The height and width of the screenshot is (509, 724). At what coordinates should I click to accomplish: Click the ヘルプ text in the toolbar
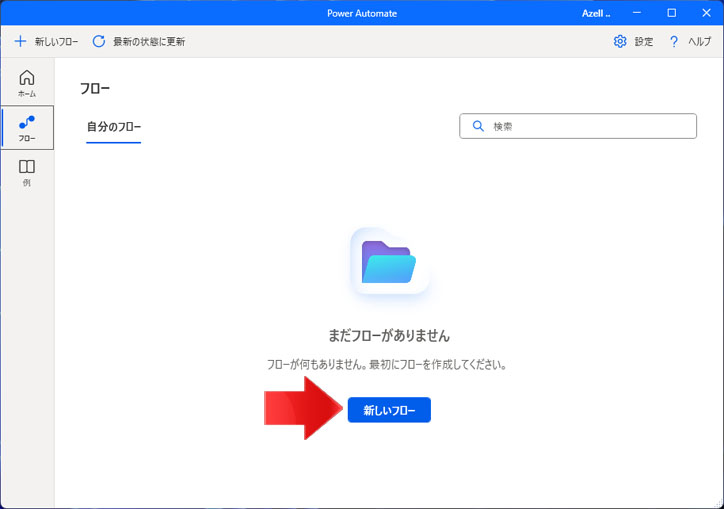pyautogui.click(x=699, y=42)
